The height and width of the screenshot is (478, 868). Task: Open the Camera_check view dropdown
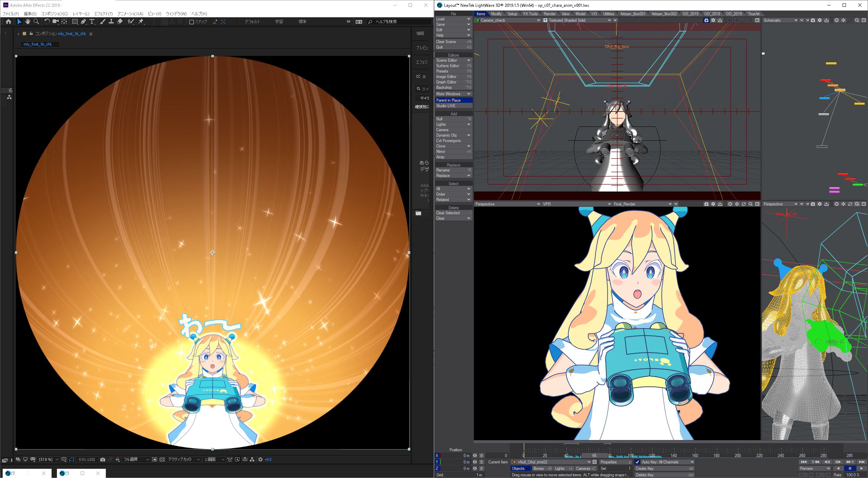507,20
